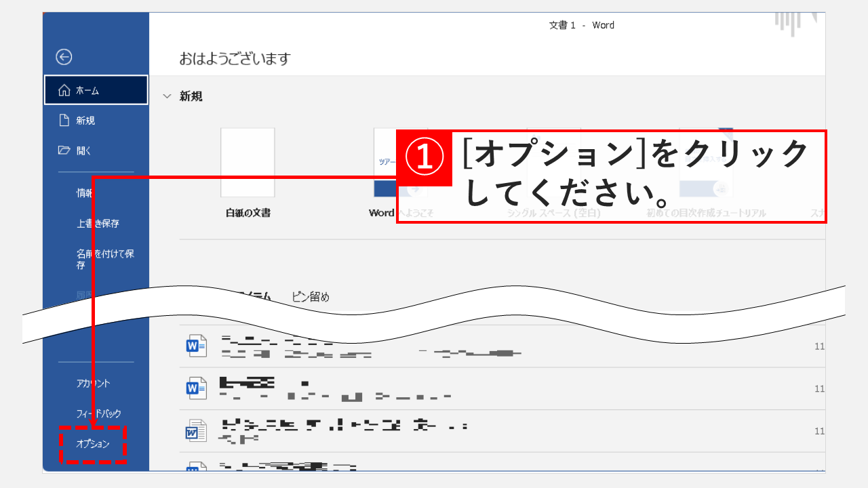Viewport: 868px width, 488px height.
Task: Click the folder icon beside 開く
Action: [64, 150]
